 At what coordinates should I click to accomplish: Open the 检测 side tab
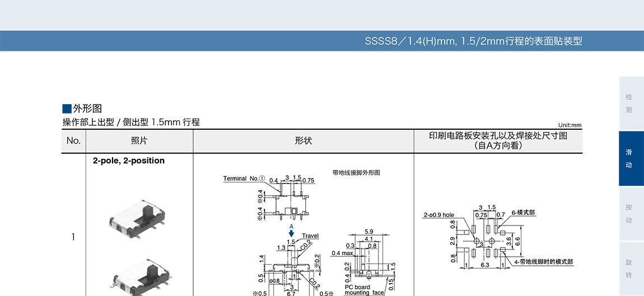tap(631, 103)
